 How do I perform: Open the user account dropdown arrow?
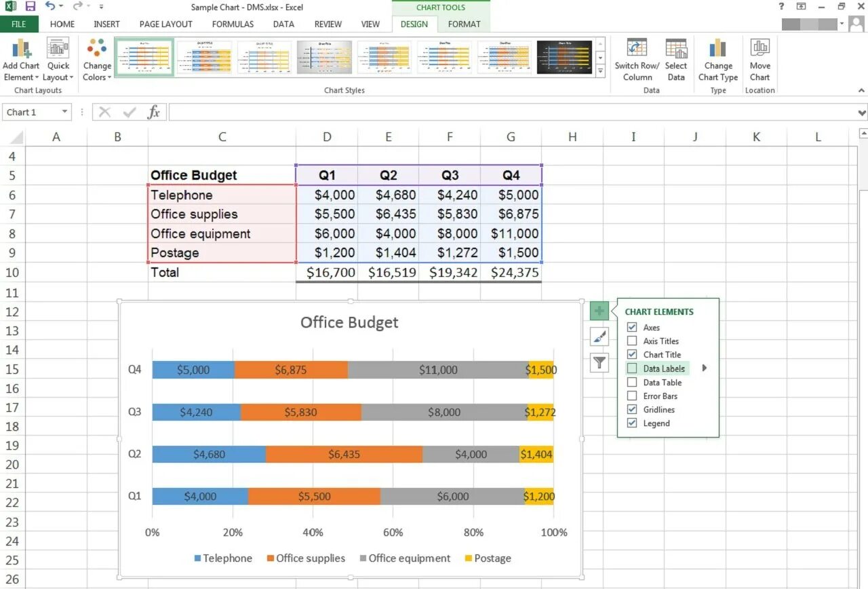tap(843, 24)
